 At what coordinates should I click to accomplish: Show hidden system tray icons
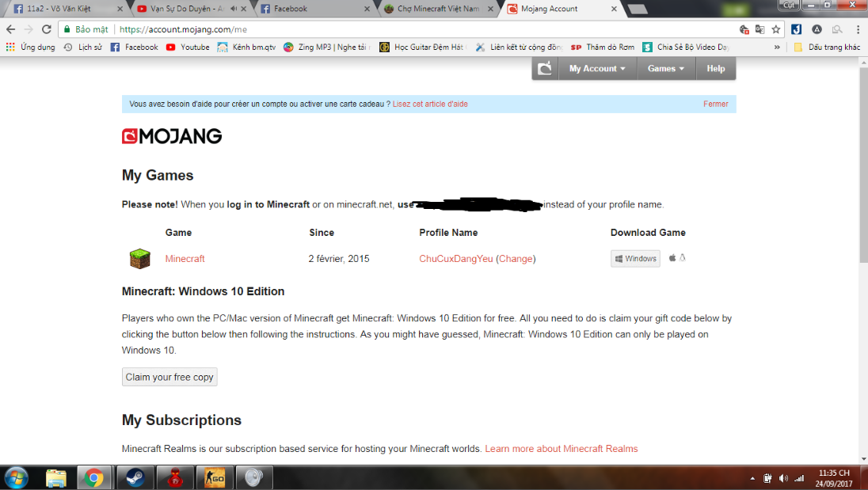pyautogui.click(x=752, y=478)
